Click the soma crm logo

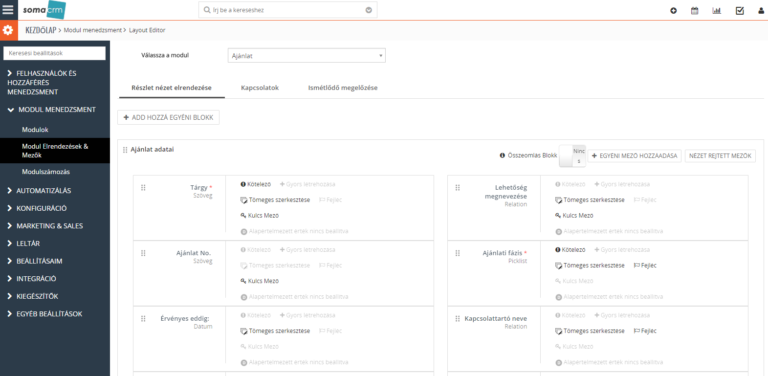[x=44, y=10]
